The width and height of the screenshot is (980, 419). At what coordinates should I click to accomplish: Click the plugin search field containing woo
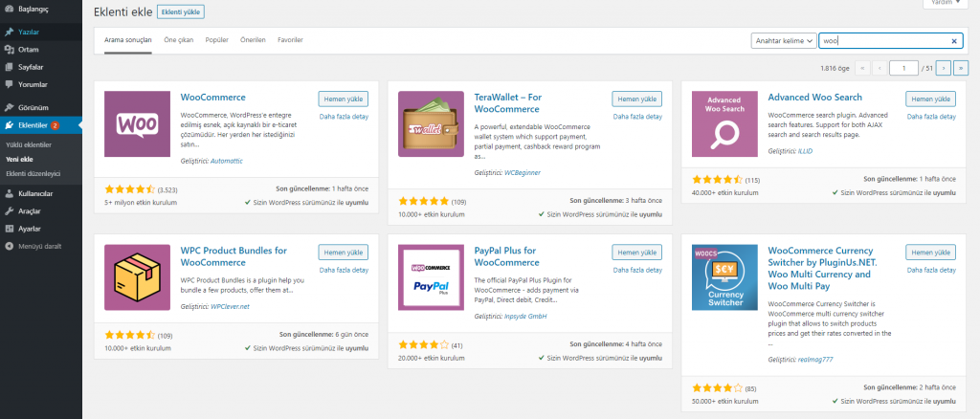[891, 40]
